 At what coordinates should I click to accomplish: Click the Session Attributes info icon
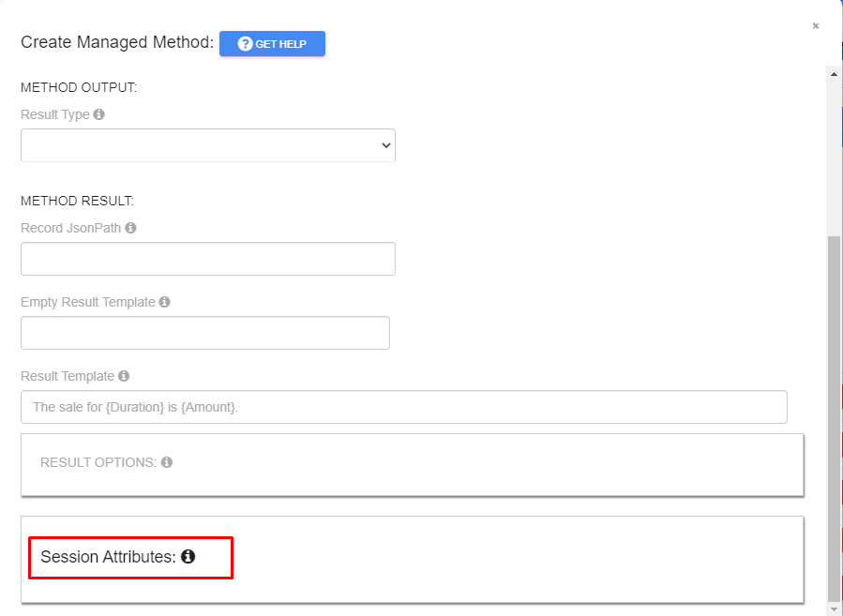pos(188,557)
